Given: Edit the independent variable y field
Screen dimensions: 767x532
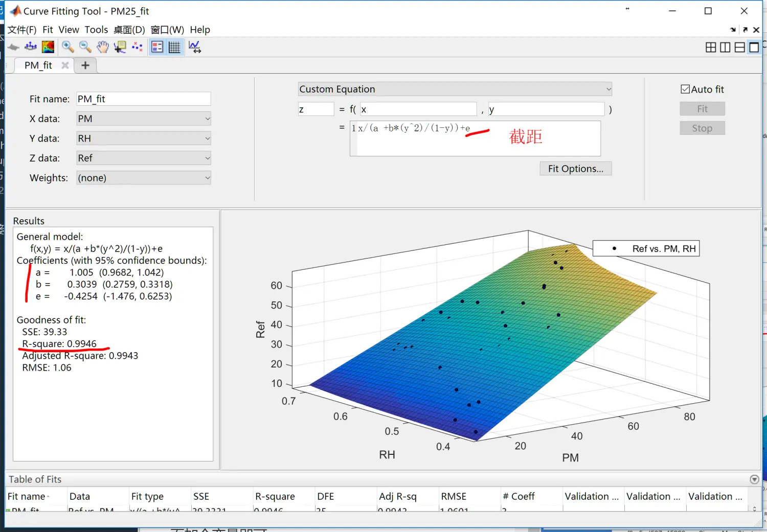Looking at the screenshot, I should coord(546,109).
